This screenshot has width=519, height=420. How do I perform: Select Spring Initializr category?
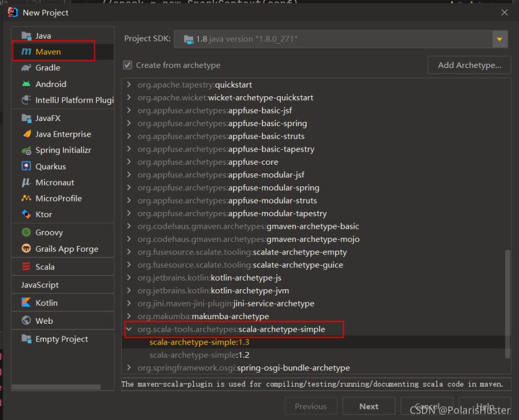[x=62, y=150]
